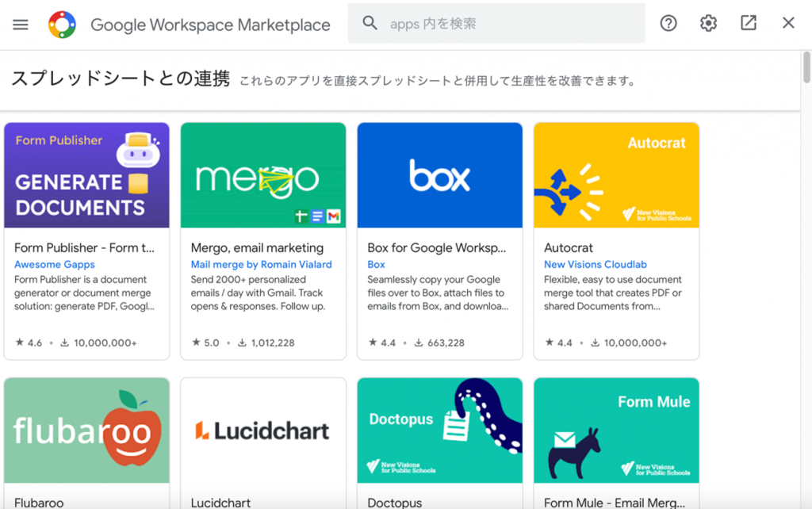Click the Form Publisher title text
This screenshot has width=812, height=509.
pos(84,248)
